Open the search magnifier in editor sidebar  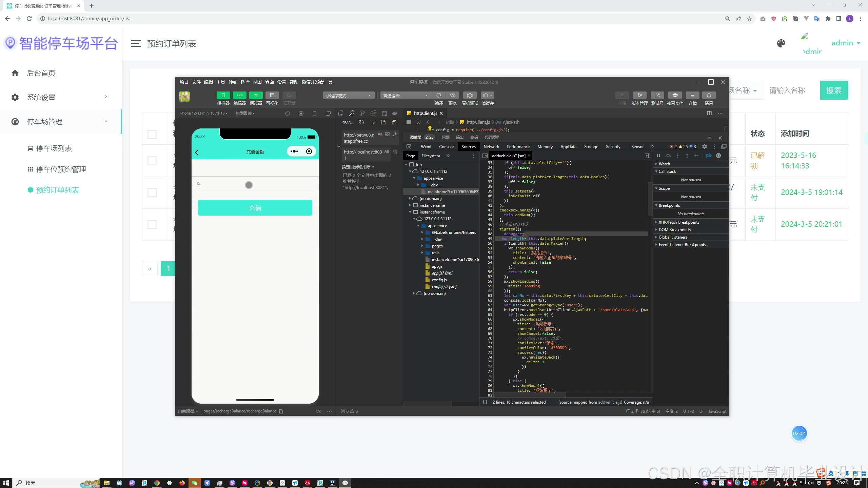pos(352,113)
